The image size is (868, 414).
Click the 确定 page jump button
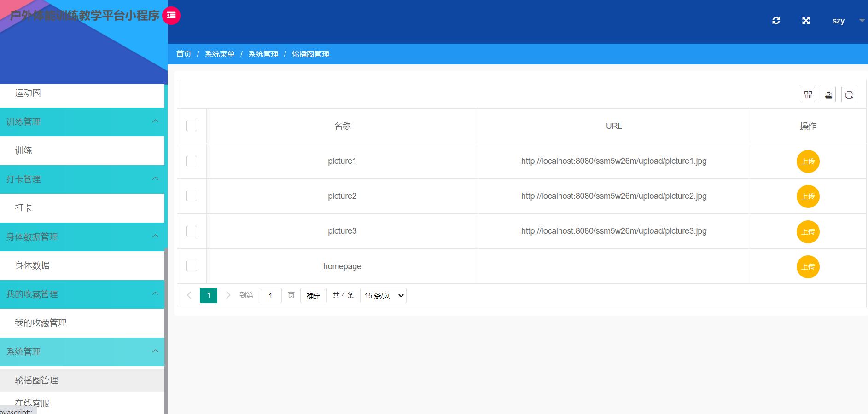pos(314,295)
